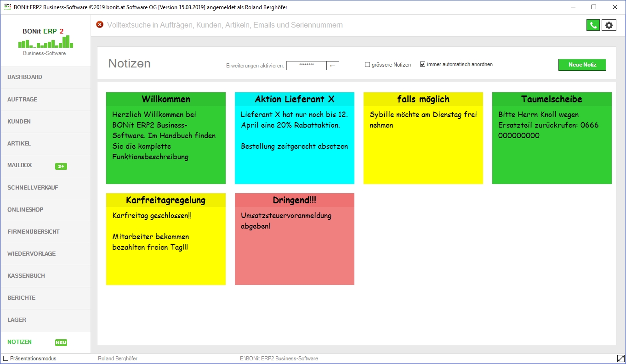Screen dimensions: 626x364
Task: Enable the grössere Notizen checkbox
Action: [367, 65]
